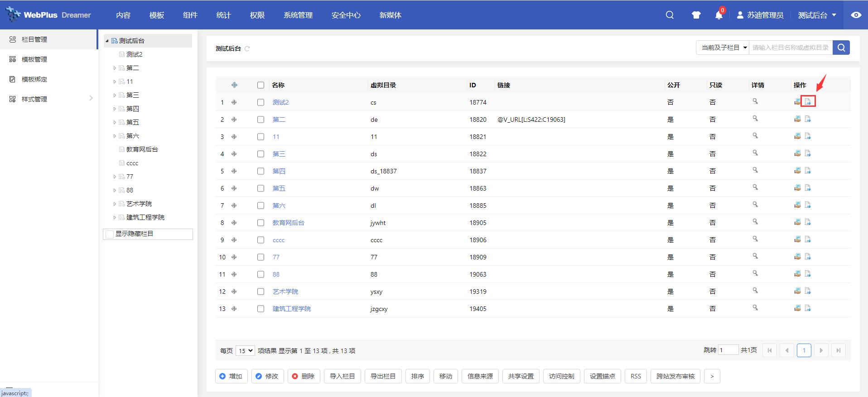The image size is (868, 397).
Task: Click move handle icon in row 1 测试2
Action: (x=234, y=102)
